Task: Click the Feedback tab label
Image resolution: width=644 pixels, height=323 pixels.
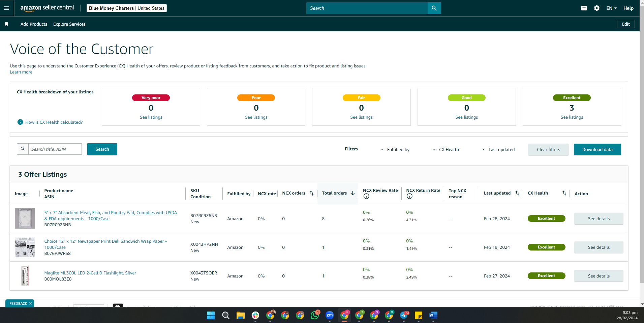Action: click(x=18, y=303)
